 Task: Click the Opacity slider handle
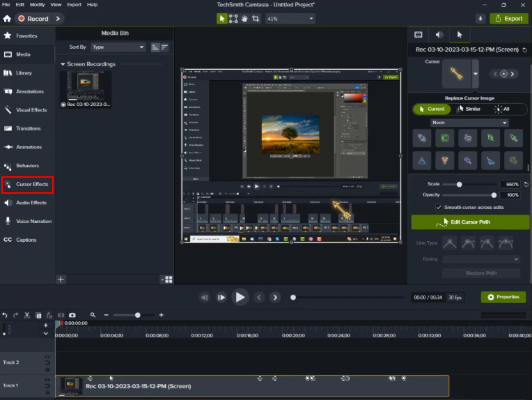494,195
